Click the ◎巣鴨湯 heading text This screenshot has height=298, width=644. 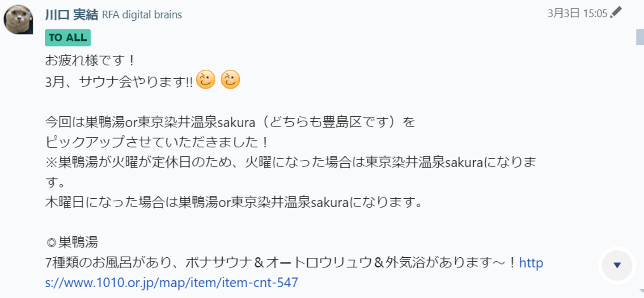pyautogui.click(x=72, y=243)
